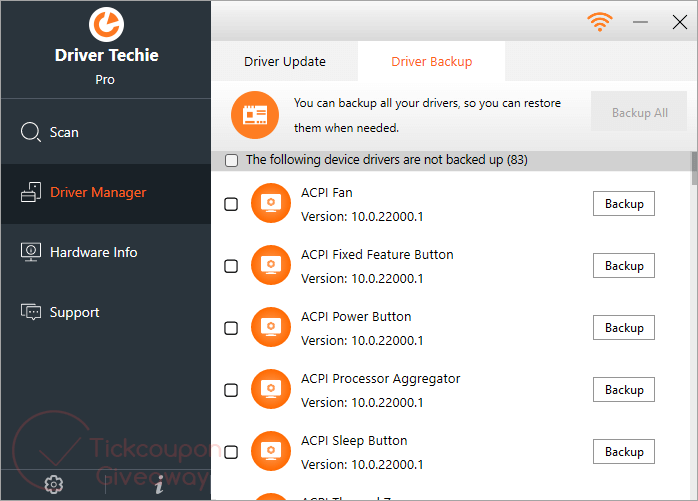Click the Hardware Info monitor icon
The height and width of the screenshot is (501, 698).
tap(31, 252)
